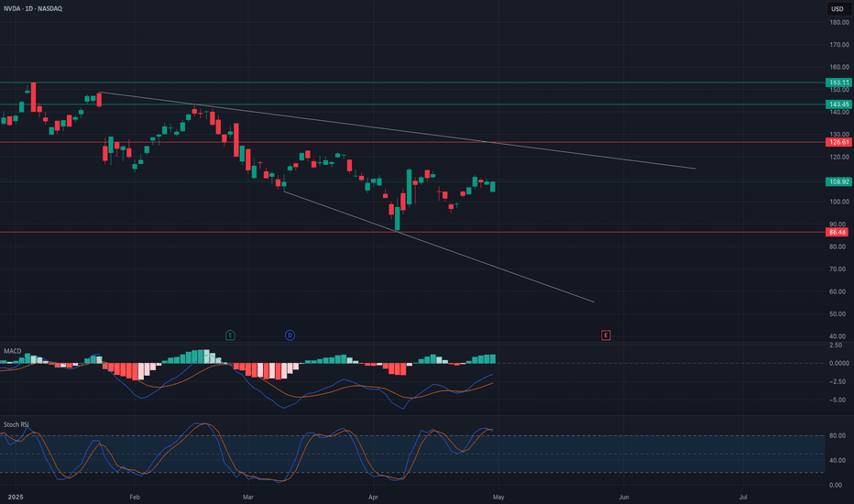The image size is (854, 504).
Task: Click the latest green candle near 108
Action: click(x=493, y=187)
